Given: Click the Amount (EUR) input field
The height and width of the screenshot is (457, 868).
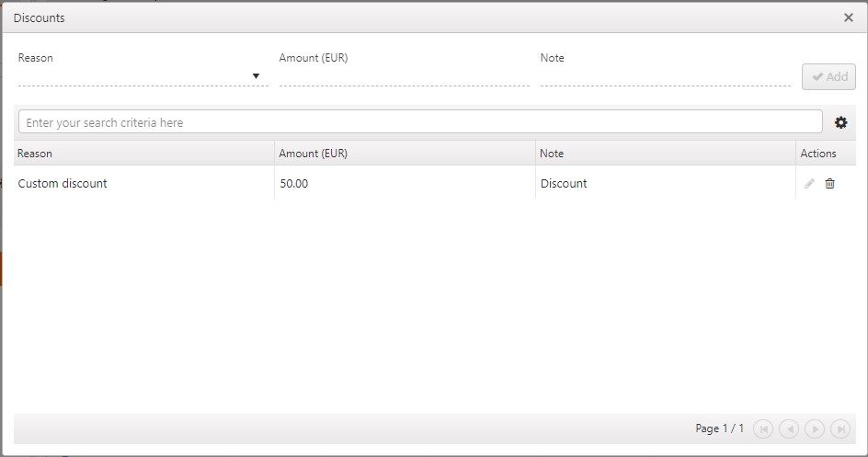Looking at the screenshot, I should (404, 76).
